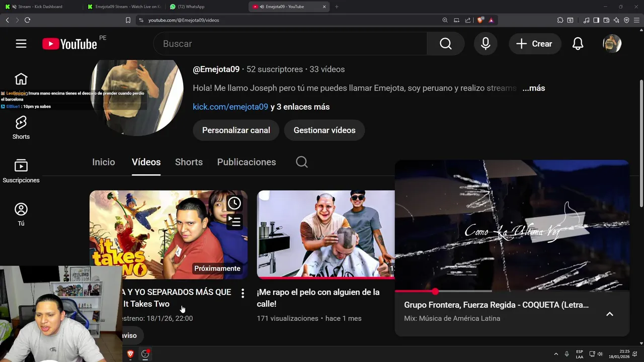The image size is (644, 362).
Task: Search within channel using magnifier icon
Action: point(301,162)
